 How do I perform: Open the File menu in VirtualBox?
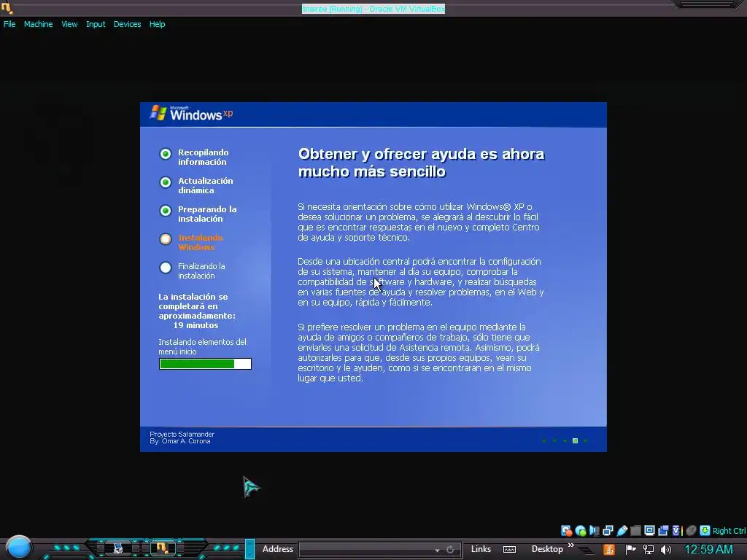(9, 24)
